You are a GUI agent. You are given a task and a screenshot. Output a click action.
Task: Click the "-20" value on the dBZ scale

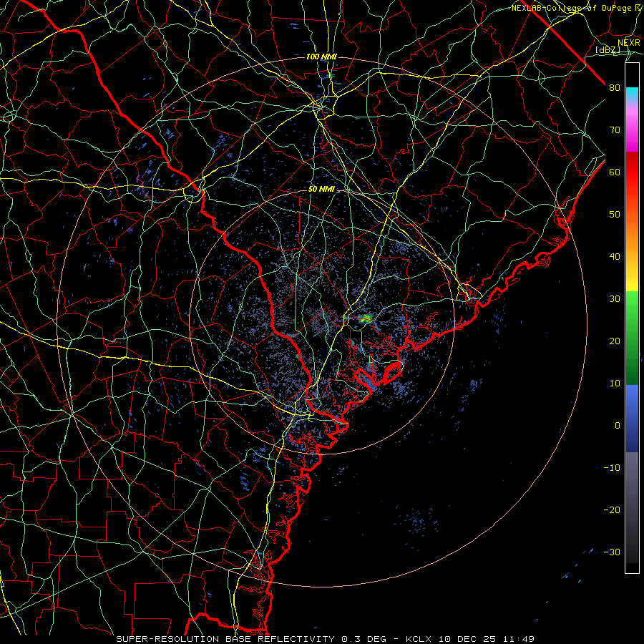[612, 510]
